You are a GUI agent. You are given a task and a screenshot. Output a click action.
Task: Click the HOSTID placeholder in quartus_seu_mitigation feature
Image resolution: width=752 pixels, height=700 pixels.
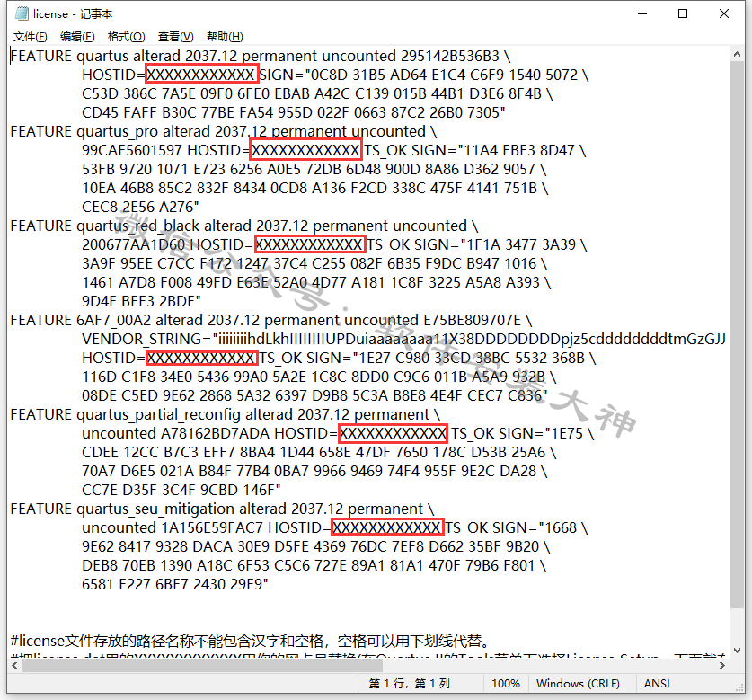[387, 527]
